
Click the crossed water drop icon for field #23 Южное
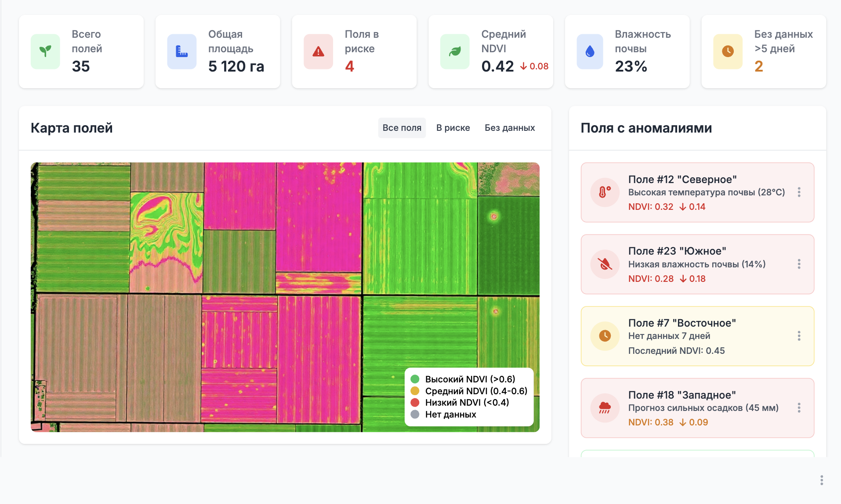pyautogui.click(x=605, y=264)
